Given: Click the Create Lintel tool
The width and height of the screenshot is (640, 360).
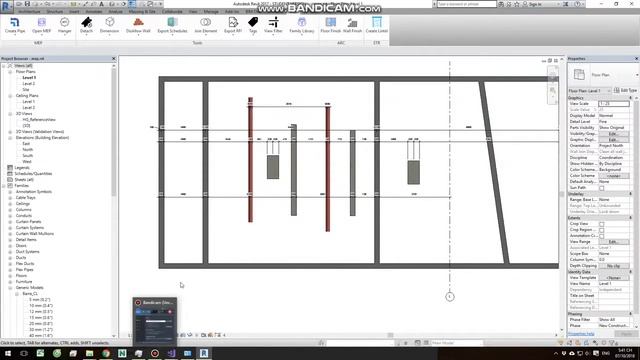Looking at the screenshot, I should (x=377, y=25).
